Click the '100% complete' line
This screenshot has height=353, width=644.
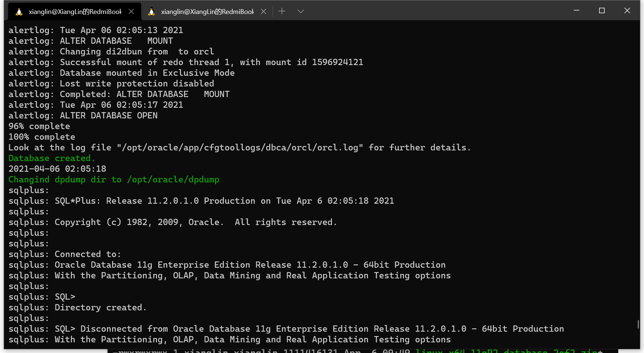point(42,137)
